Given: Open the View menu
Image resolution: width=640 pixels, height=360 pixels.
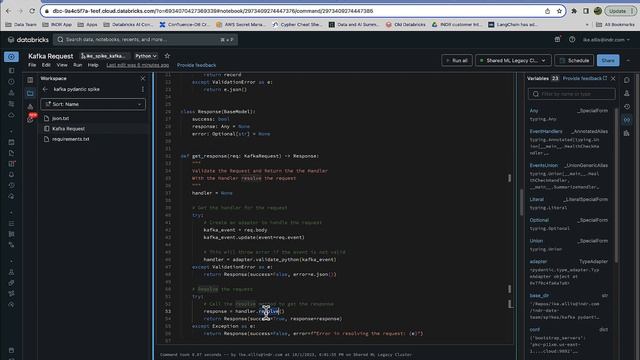Looking at the screenshot, I should click(62, 65).
